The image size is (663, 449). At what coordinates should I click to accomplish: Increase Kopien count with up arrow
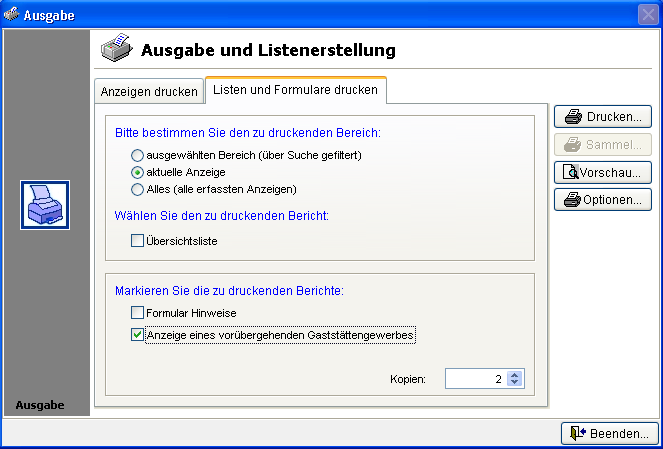click(x=514, y=374)
